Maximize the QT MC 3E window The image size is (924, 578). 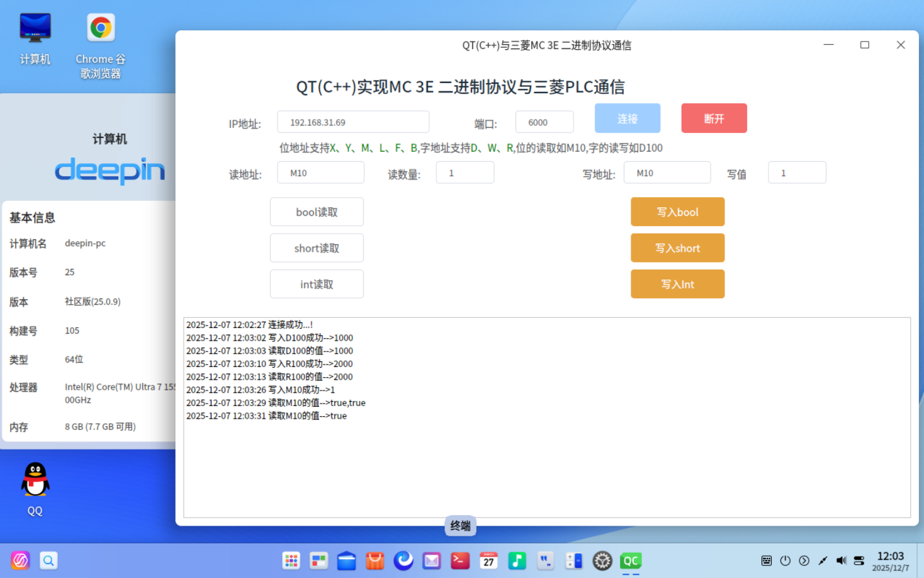(x=865, y=45)
